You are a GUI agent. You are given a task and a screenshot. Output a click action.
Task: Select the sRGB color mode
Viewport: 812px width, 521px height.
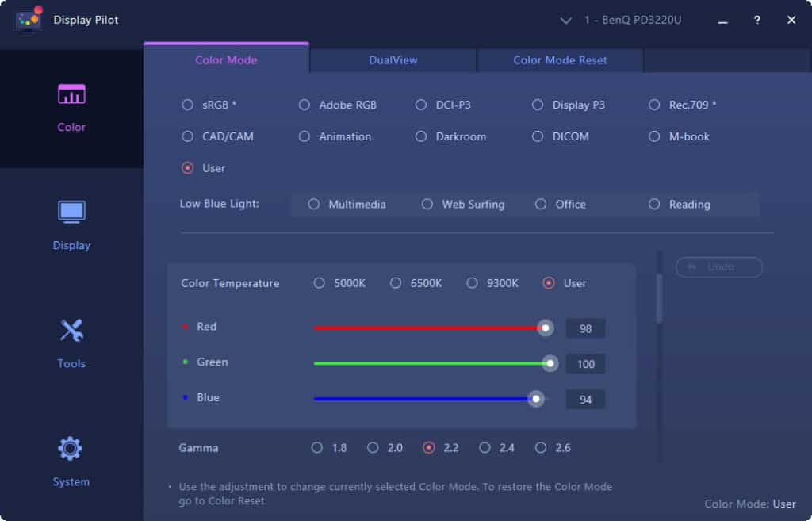click(188, 104)
